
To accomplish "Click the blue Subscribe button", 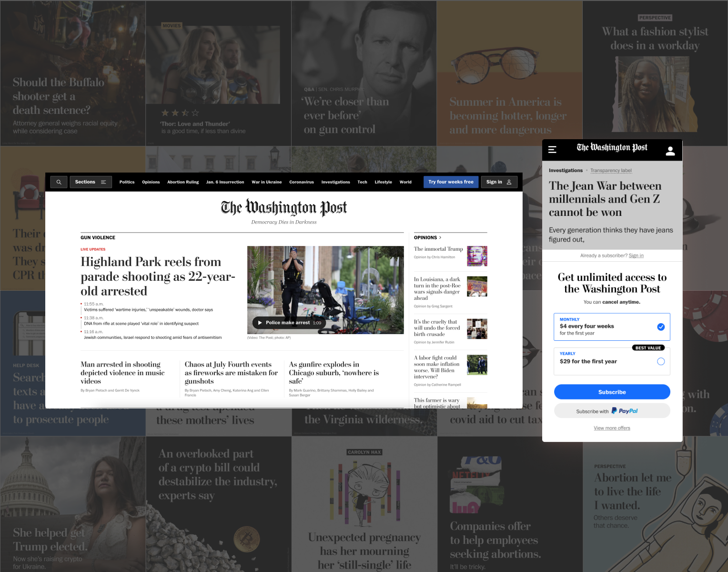I will [x=612, y=392].
